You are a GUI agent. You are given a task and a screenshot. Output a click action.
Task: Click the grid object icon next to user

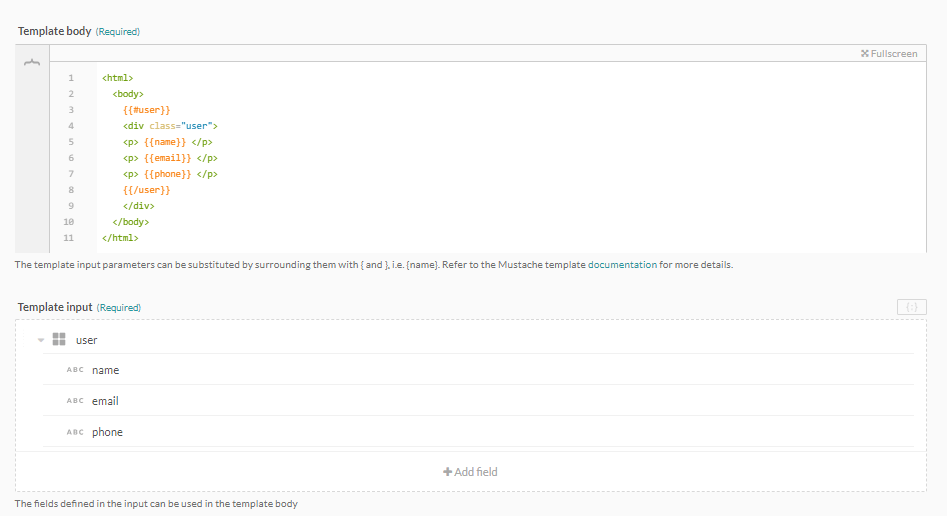click(x=59, y=340)
